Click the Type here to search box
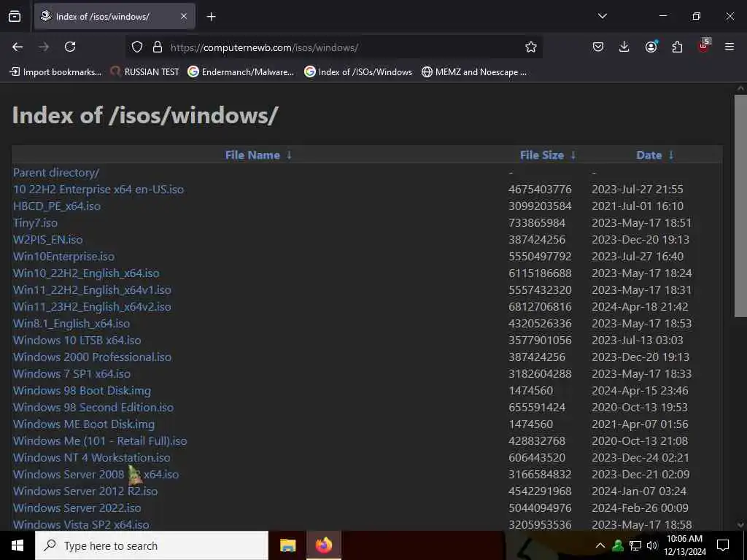747x560 pixels. click(152, 545)
